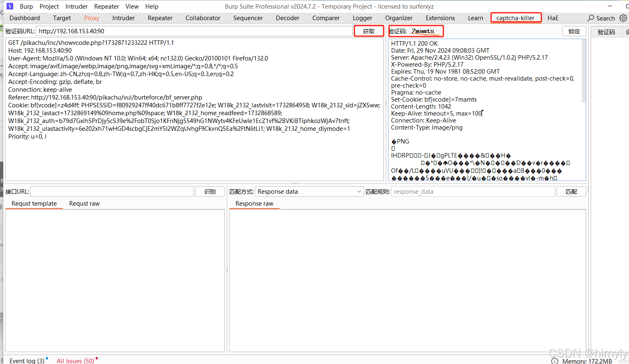The image size is (629, 364).
Task: Click inside the Requst template editor area
Action: click(115, 281)
